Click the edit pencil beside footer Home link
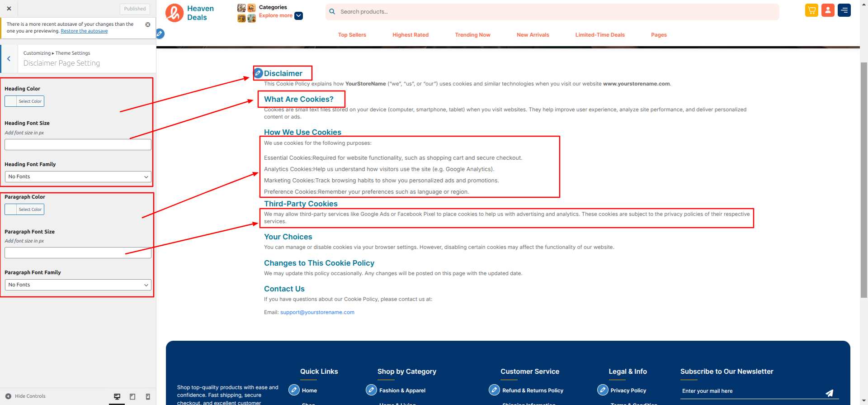Screen dimensions: 868x405 294,390
